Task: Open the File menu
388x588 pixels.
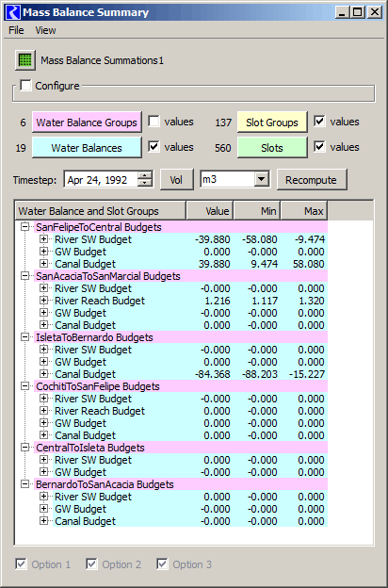Action: point(16,30)
